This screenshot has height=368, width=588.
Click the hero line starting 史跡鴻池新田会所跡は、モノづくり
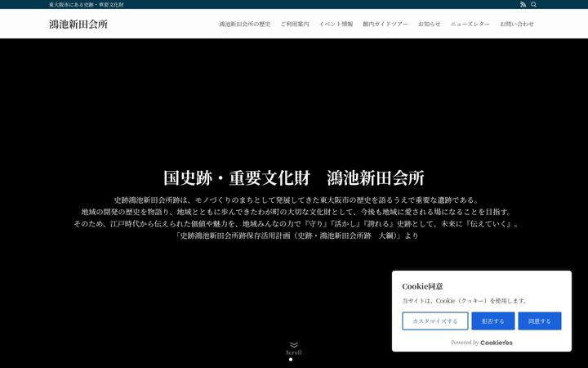296,200
